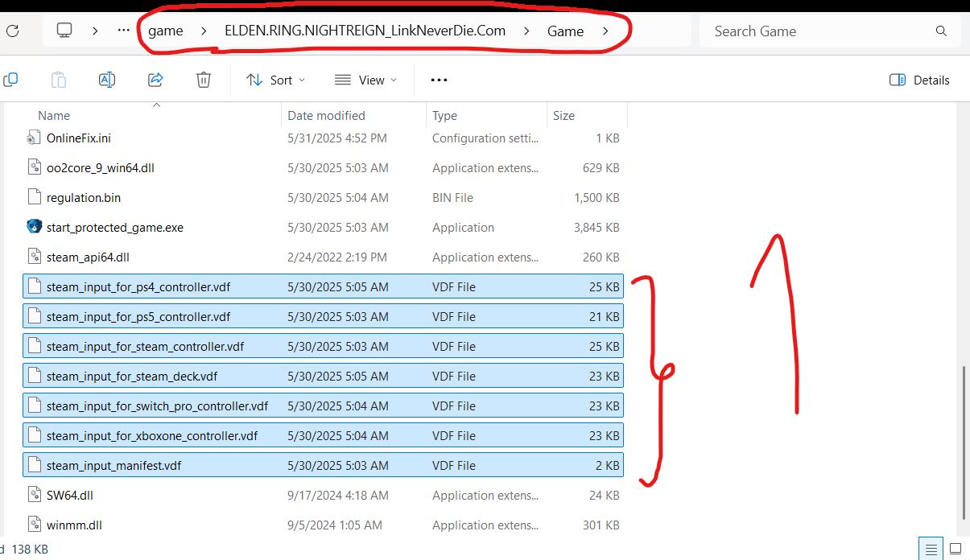970x560 pixels.
Task: Open the View dropdown menu
Action: click(365, 80)
